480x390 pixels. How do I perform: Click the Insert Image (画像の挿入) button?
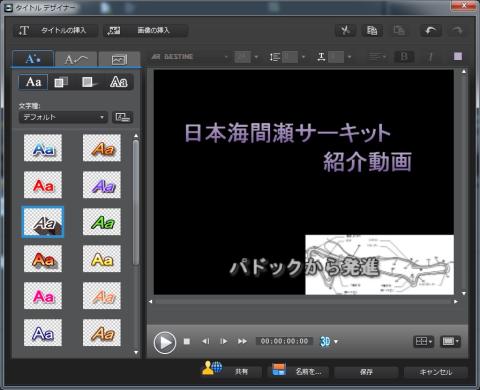145,31
